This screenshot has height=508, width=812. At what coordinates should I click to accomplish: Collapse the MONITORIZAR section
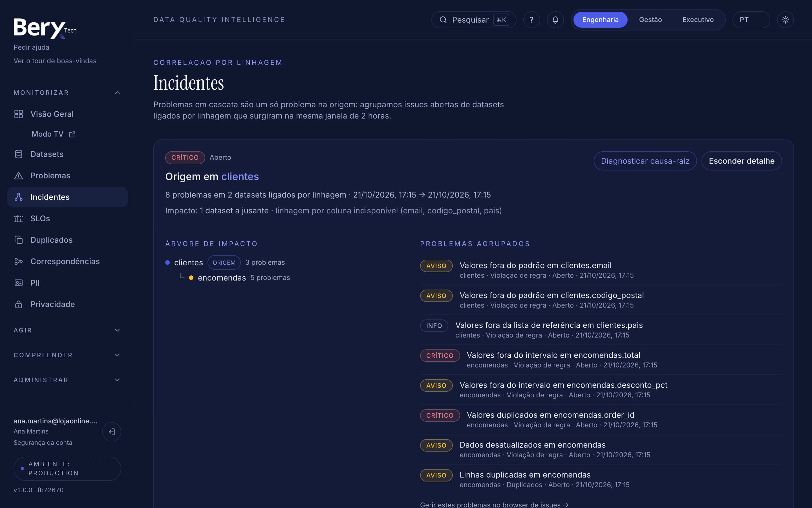point(67,93)
